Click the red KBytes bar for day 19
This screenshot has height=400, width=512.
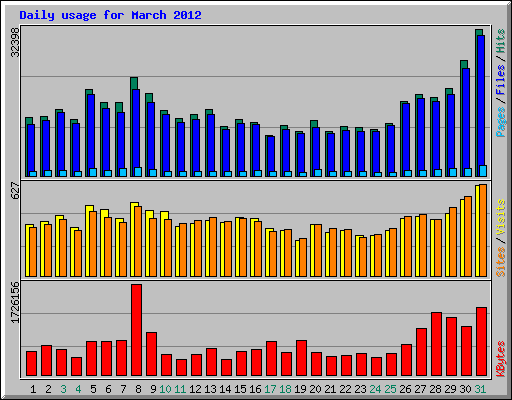click(x=301, y=358)
